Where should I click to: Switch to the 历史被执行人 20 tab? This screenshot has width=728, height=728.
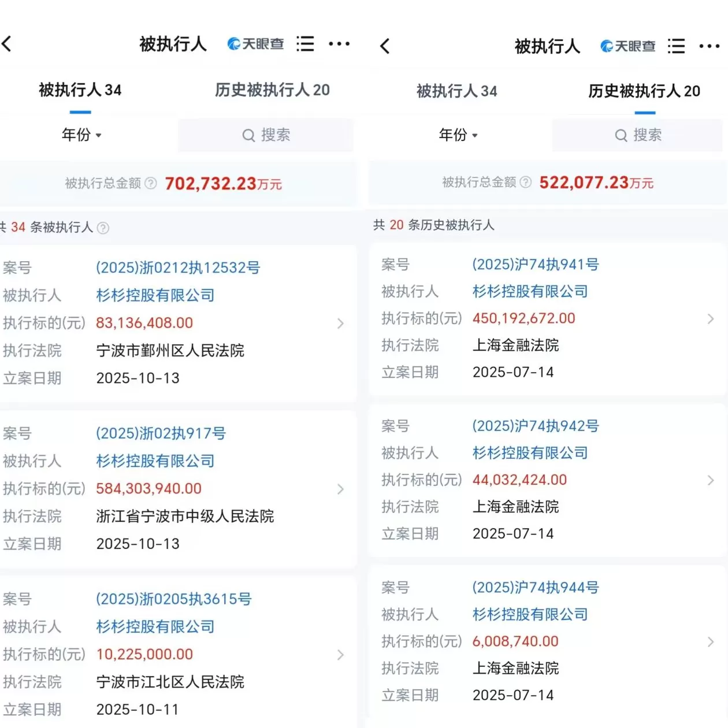(272, 90)
